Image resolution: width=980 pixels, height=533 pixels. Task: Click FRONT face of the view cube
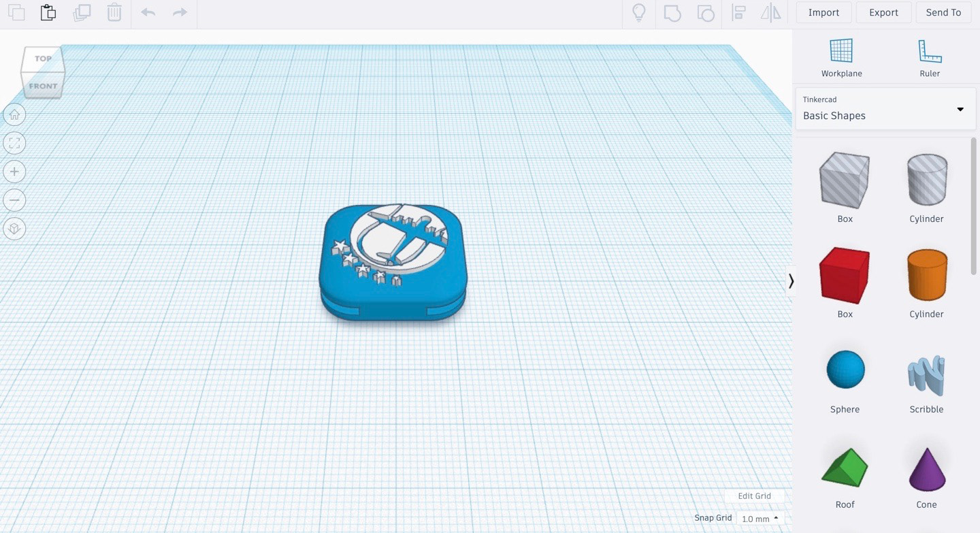pyautogui.click(x=43, y=86)
